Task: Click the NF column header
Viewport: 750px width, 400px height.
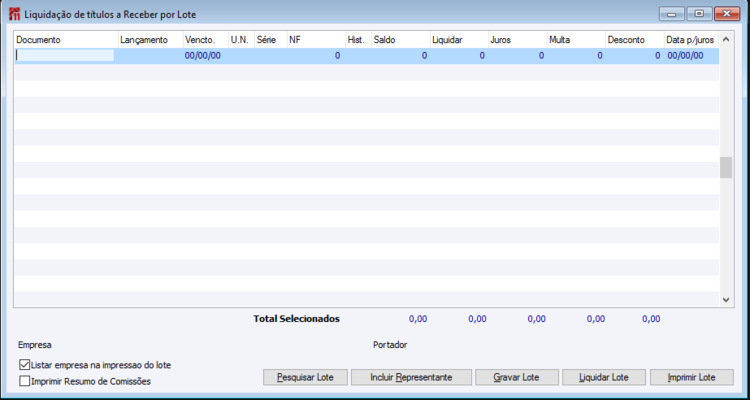Action: click(x=316, y=40)
